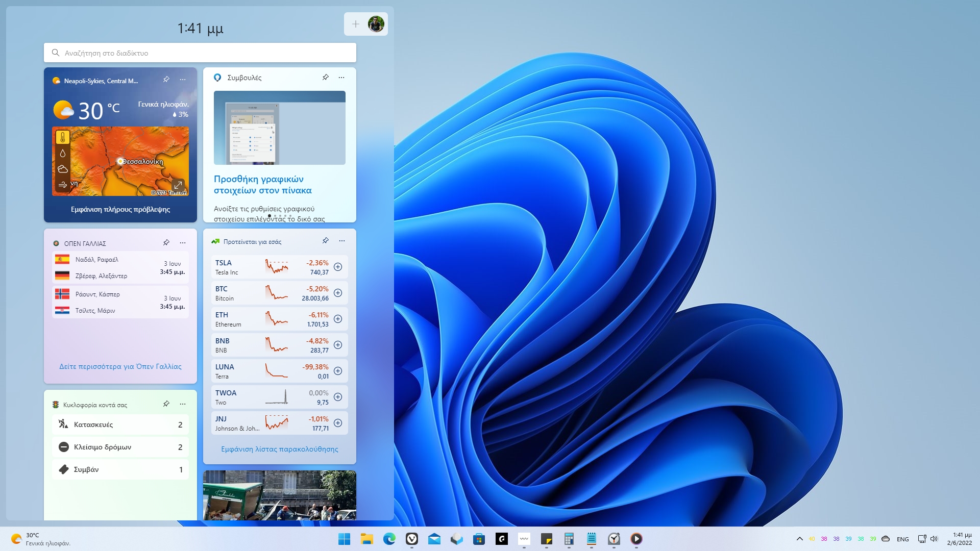Open the add widgets plus button

pos(356,24)
